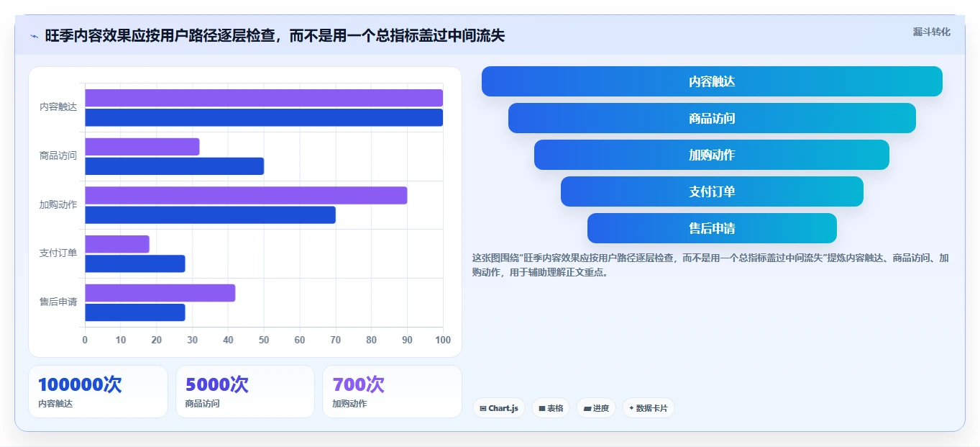Click the blue bar for 内容触达

click(x=264, y=117)
